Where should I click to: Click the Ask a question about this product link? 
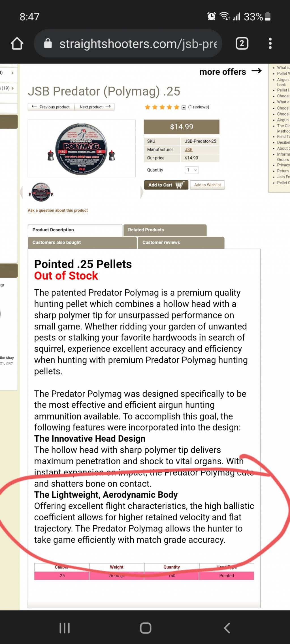click(x=58, y=210)
